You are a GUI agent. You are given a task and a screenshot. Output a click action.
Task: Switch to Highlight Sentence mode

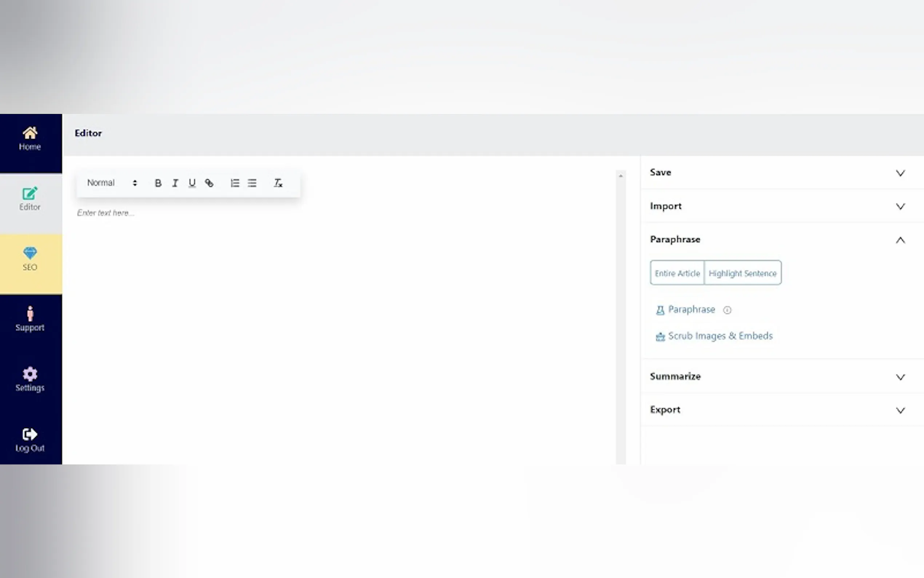coord(742,273)
